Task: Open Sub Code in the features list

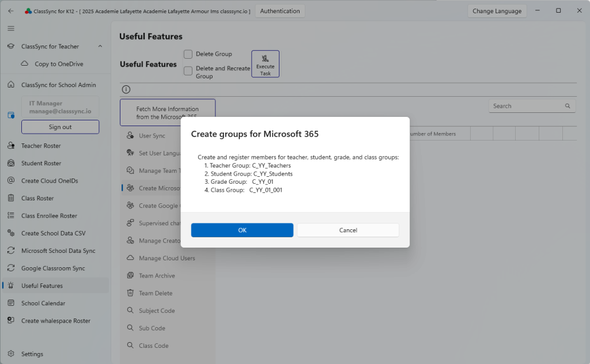Action: tap(168, 328)
